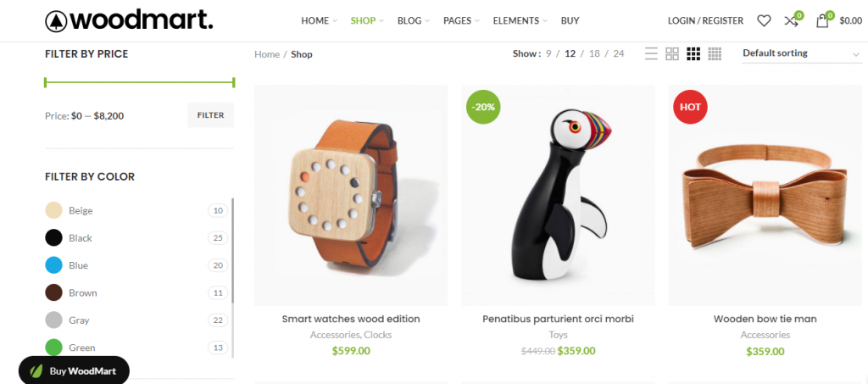The image size is (868, 384).
Task: Select the four-column grid view icon
Action: (x=715, y=53)
